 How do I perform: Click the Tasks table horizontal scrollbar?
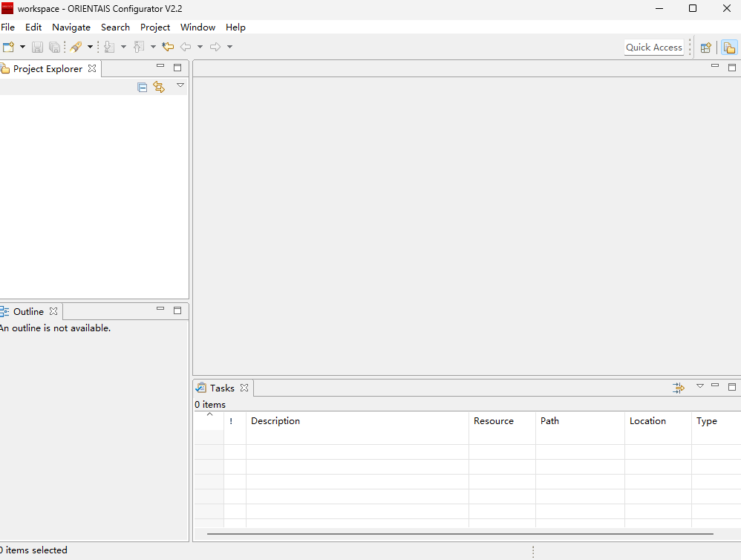point(460,533)
